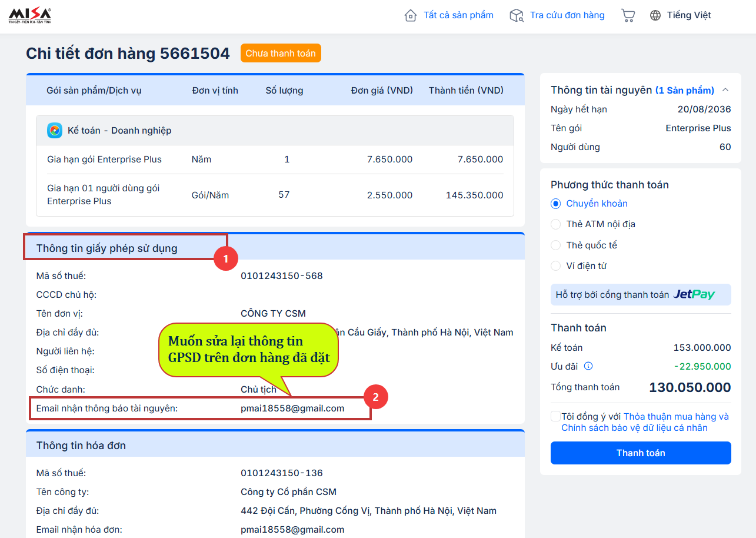Click the quantity value 57

pos(284,195)
